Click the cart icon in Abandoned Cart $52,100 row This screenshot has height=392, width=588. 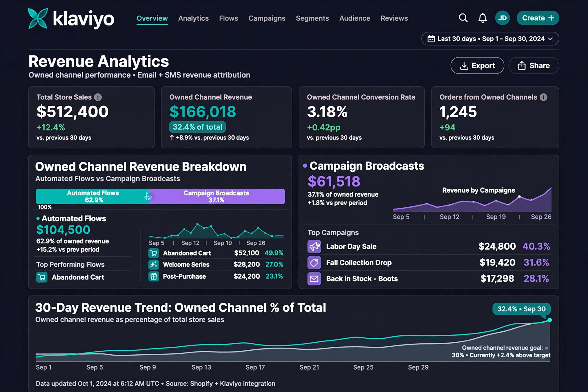154,253
